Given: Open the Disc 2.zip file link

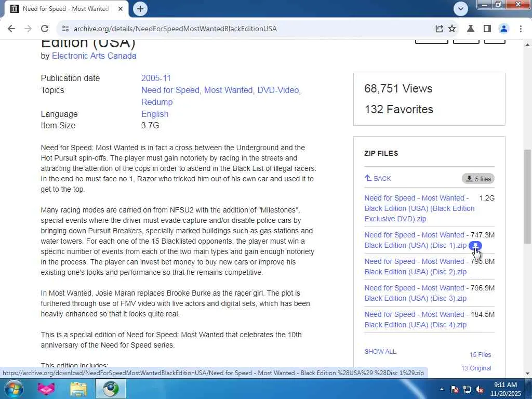Looking at the screenshot, I should tap(416, 267).
